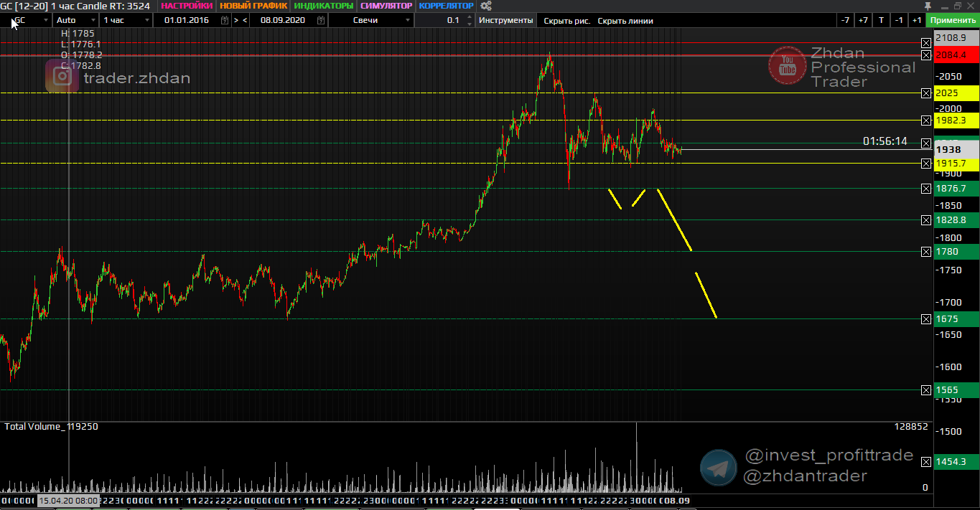Shift date range backward with < arrow

point(245,20)
